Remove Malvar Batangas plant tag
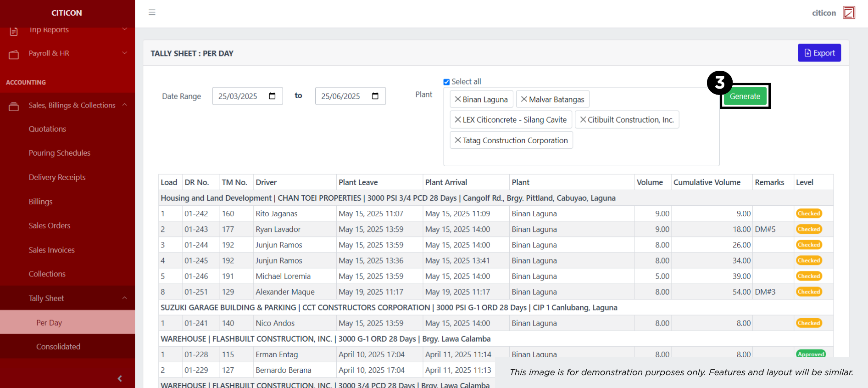The width and height of the screenshot is (868, 388). click(x=523, y=99)
